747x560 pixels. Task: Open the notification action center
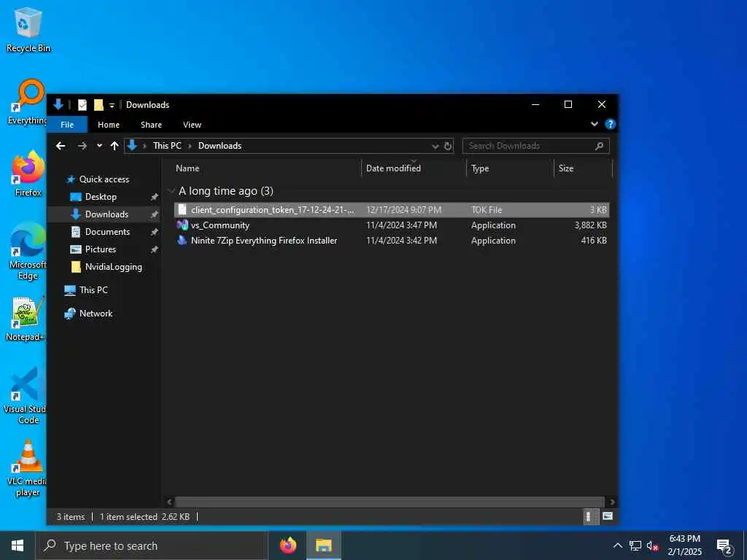[x=725, y=546]
